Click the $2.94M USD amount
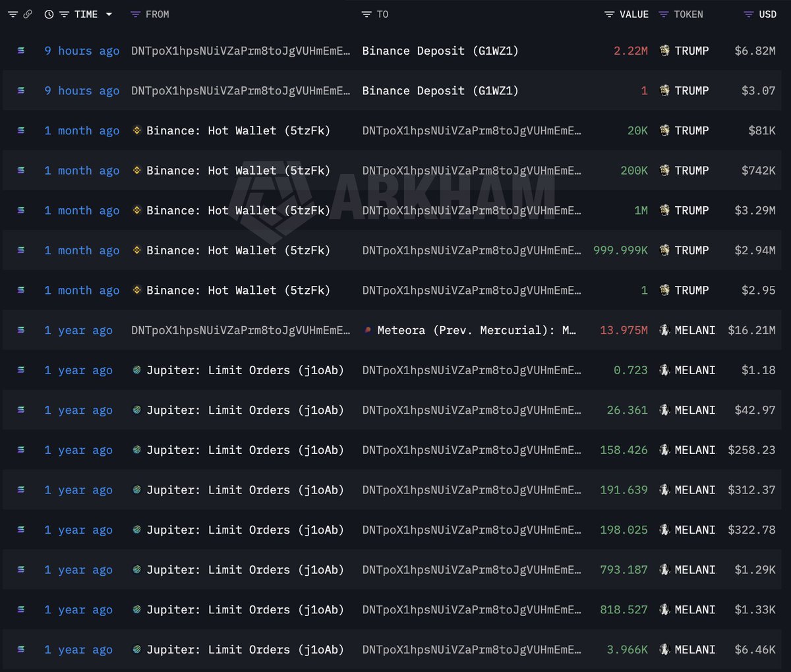 (755, 250)
